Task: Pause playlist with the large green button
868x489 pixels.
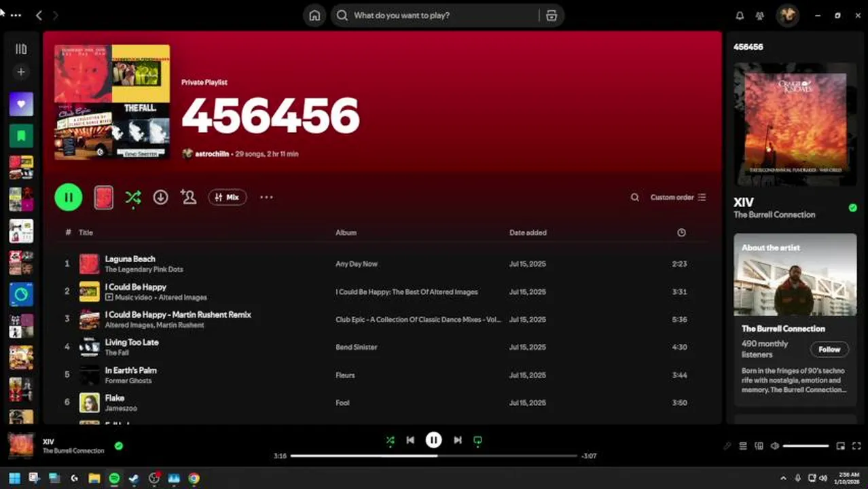Action: (x=69, y=197)
